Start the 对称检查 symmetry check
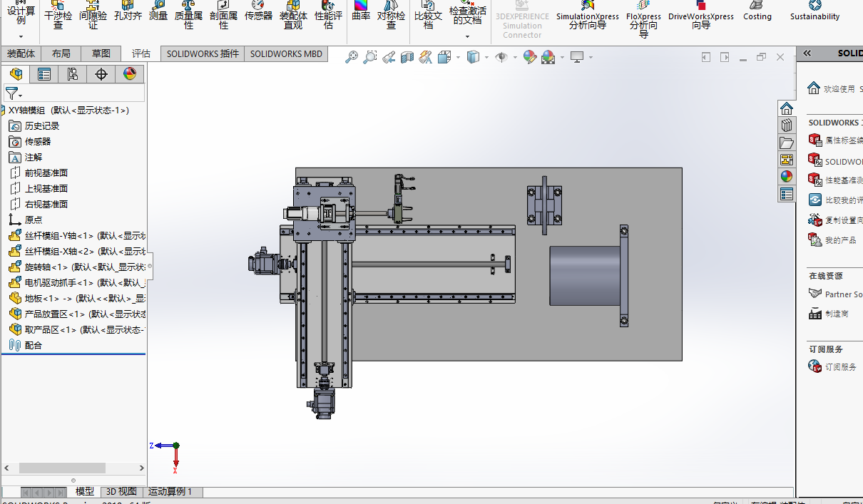863x504 pixels. tap(391, 16)
